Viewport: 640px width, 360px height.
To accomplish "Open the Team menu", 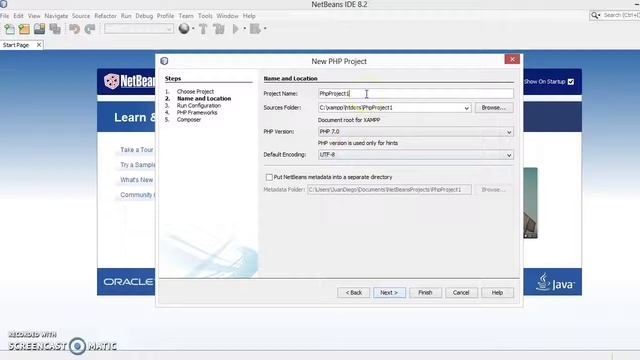I will point(186,16).
